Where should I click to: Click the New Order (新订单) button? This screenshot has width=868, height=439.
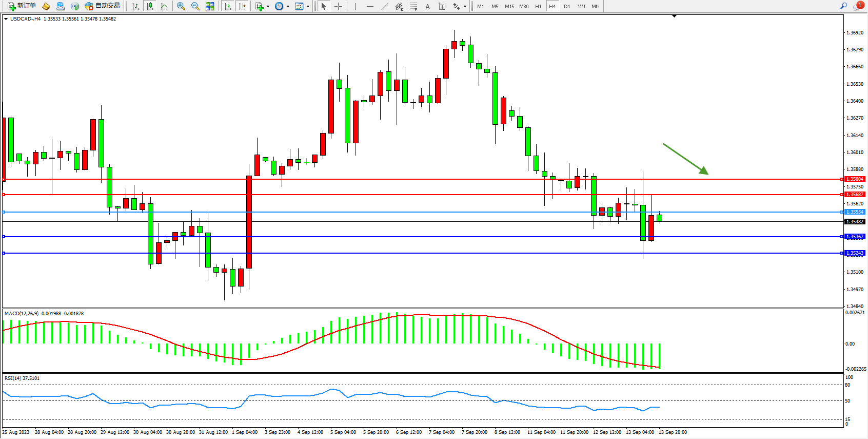pos(22,6)
